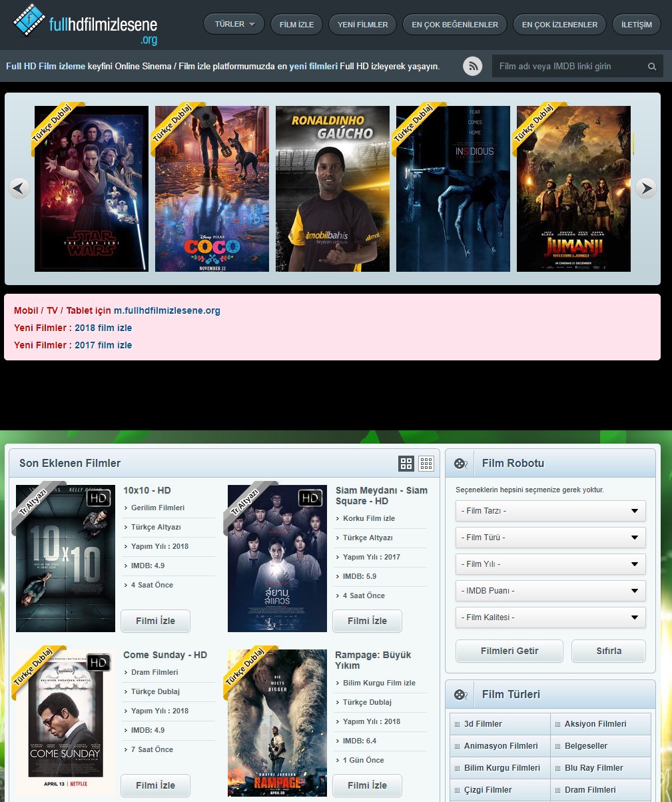The width and height of the screenshot is (672, 802).
Task: Browse the Çizgi Filmler category
Action: pos(488,790)
